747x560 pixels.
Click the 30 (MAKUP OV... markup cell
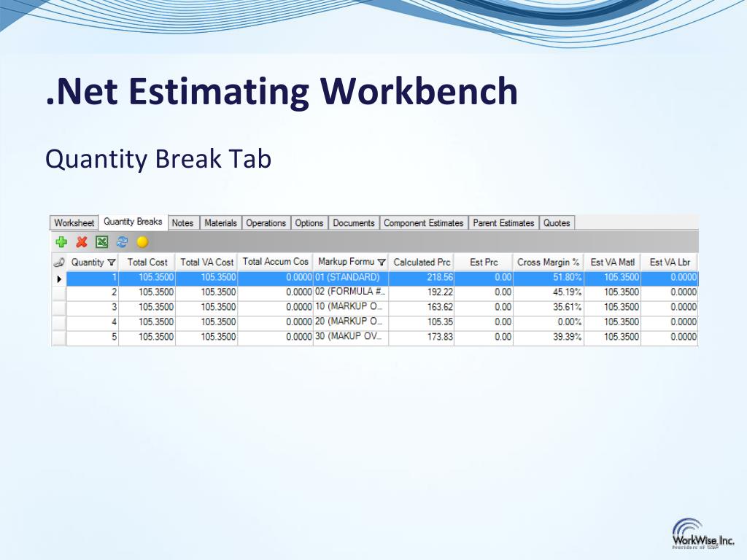351,337
